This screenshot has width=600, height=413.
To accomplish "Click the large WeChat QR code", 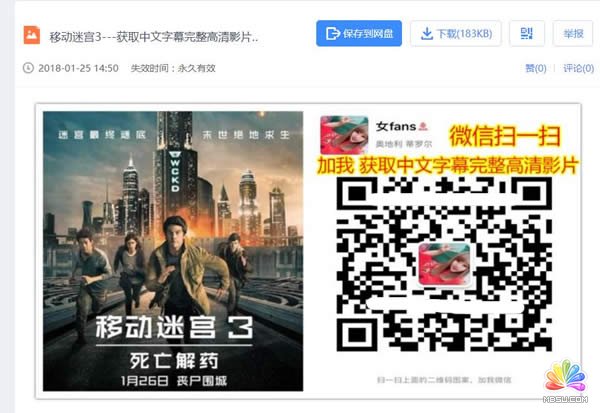I will (x=444, y=264).
